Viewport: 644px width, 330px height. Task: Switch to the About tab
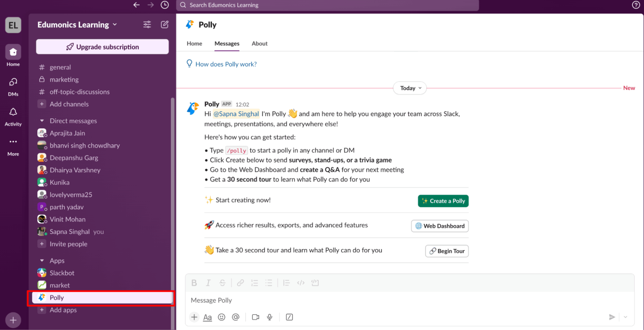pyautogui.click(x=260, y=44)
